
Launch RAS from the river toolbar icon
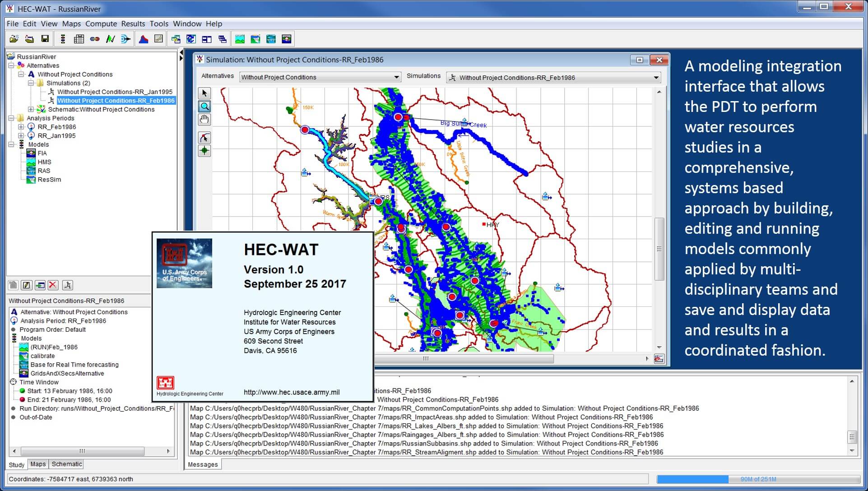[271, 39]
